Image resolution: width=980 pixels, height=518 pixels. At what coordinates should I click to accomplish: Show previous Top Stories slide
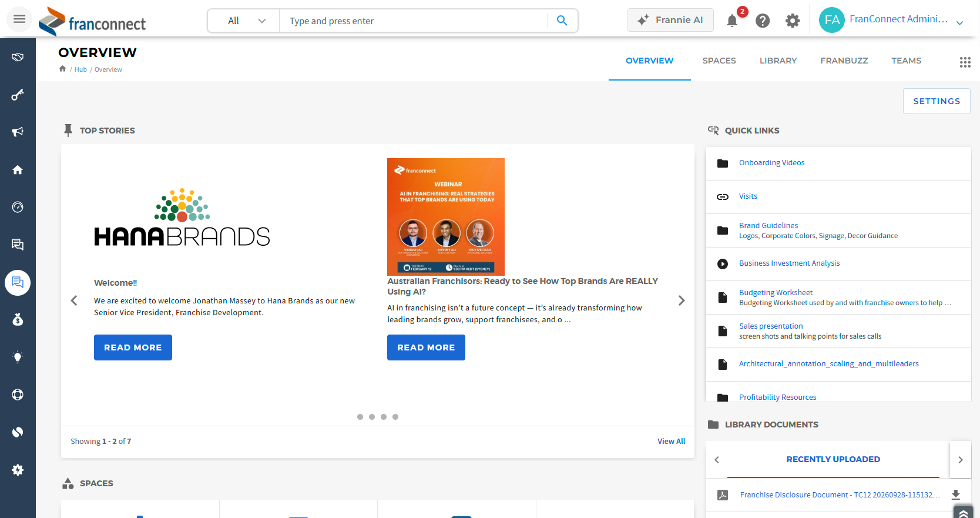pyautogui.click(x=74, y=300)
